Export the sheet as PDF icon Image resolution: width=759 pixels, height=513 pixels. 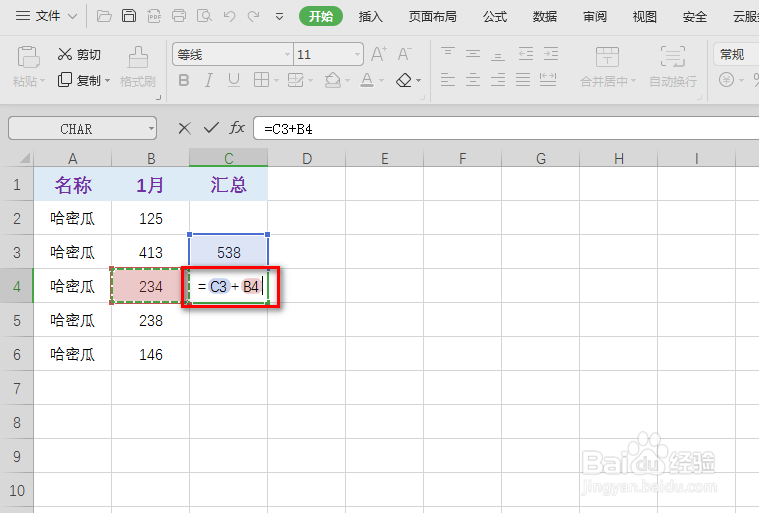(154, 16)
